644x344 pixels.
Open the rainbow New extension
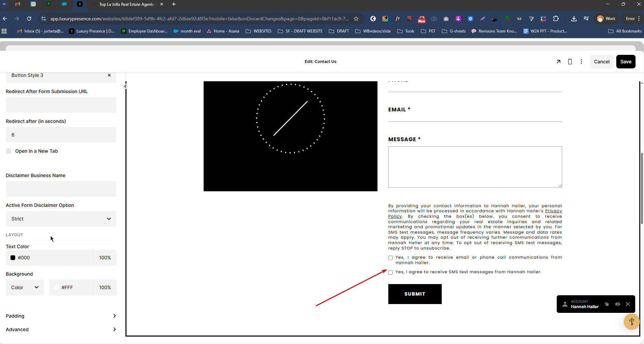coord(422,19)
